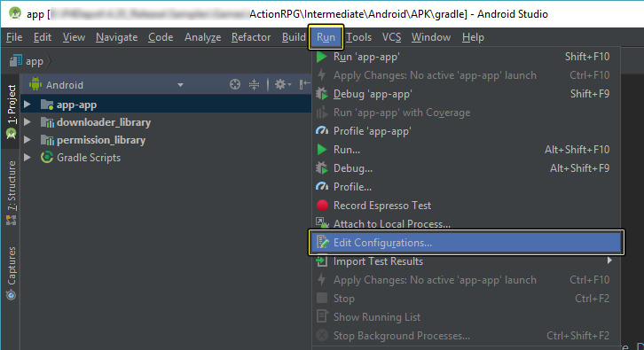The height and width of the screenshot is (350, 644).
Task: Click the Android robot view icon
Action: (x=35, y=84)
